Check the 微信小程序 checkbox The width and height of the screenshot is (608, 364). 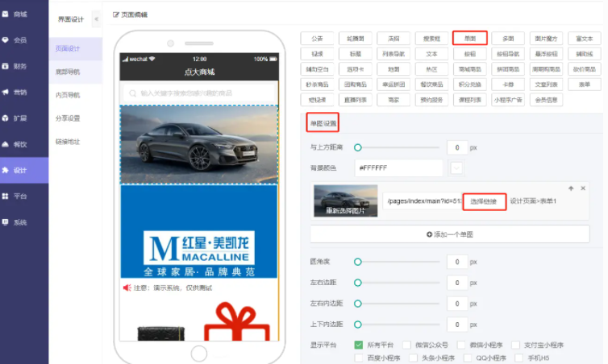461,345
